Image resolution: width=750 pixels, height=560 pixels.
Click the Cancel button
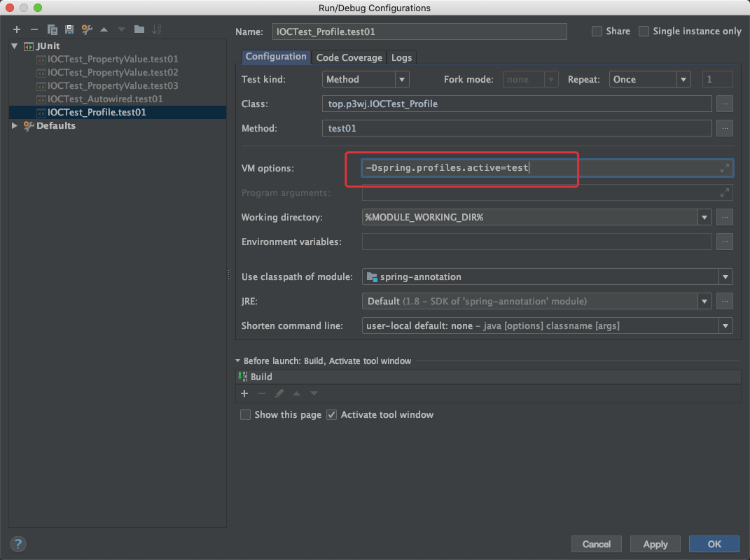[597, 544]
